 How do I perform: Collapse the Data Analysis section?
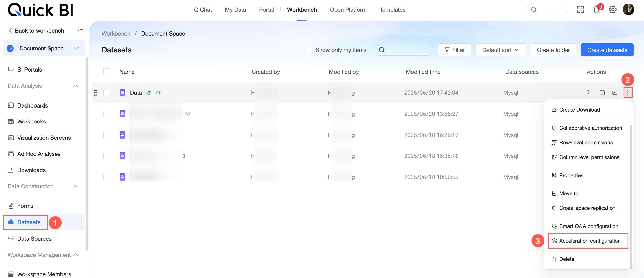(x=76, y=86)
